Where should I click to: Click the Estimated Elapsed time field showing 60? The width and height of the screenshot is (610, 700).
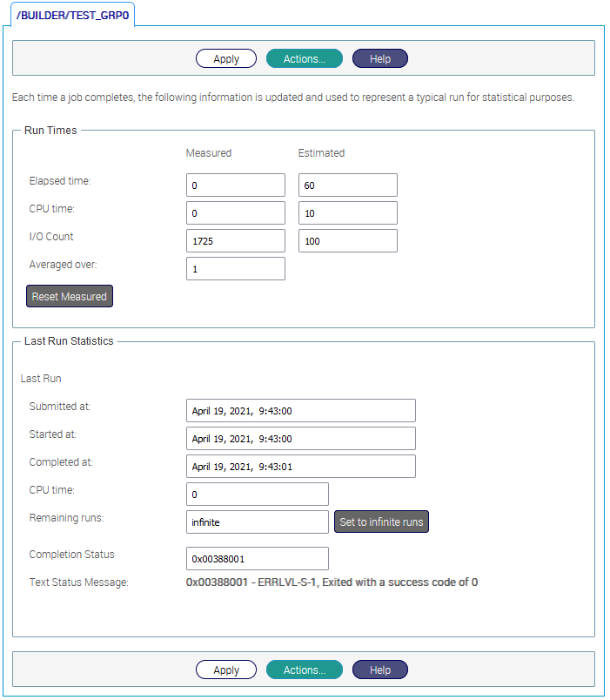click(347, 185)
